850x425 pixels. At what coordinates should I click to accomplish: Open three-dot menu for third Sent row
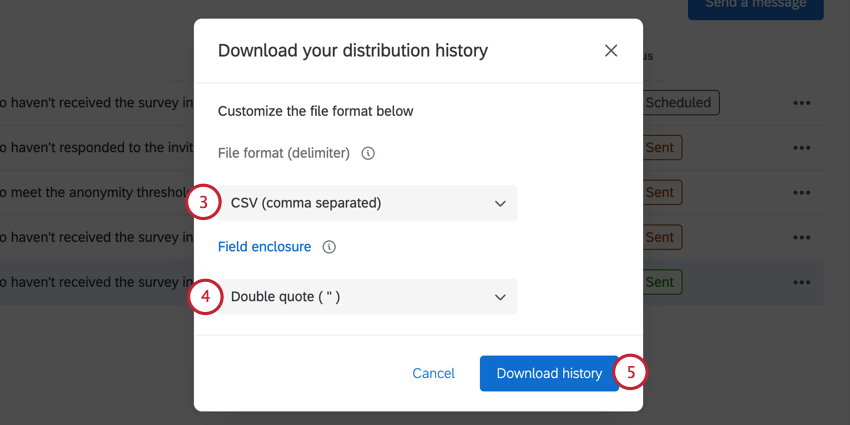click(x=801, y=238)
